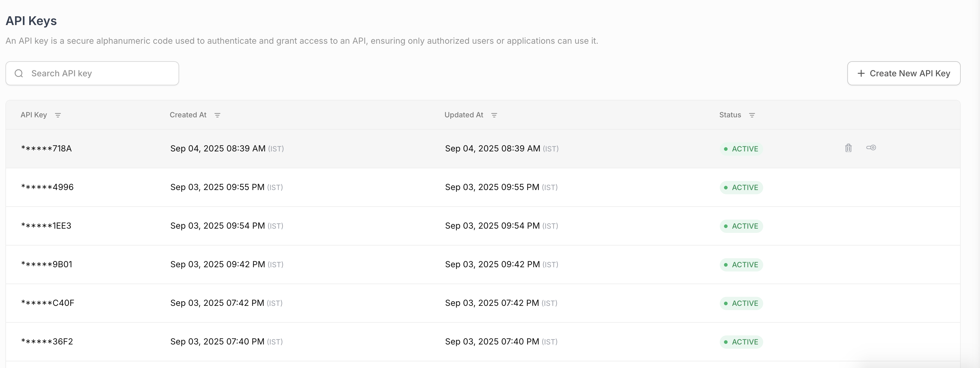Click the plus icon on Create New API Key
This screenshot has height=368, width=980.
(861, 73)
